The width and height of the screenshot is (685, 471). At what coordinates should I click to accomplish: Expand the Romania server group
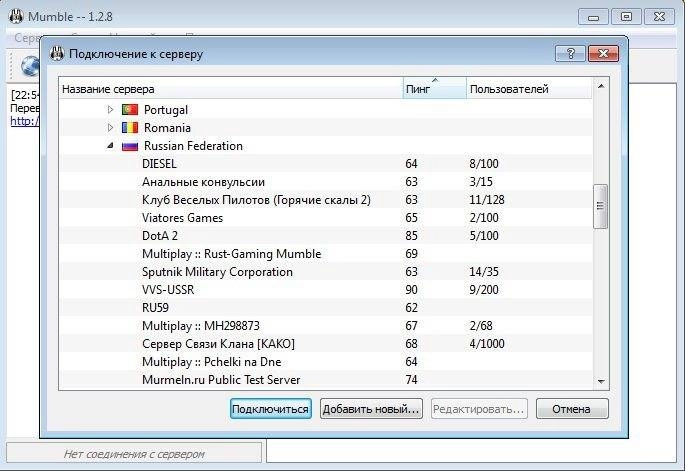(x=111, y=128)
